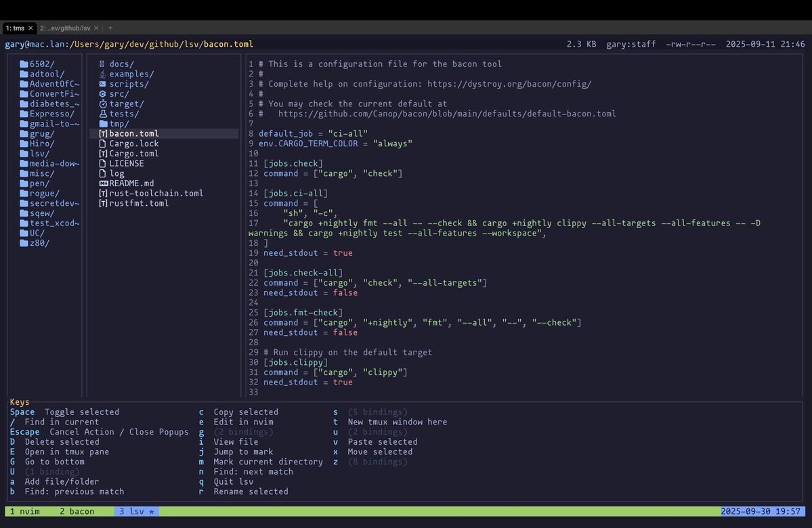
Task: Click the 'Quit lsv' key entry
Action: click(x=226, y=481)
